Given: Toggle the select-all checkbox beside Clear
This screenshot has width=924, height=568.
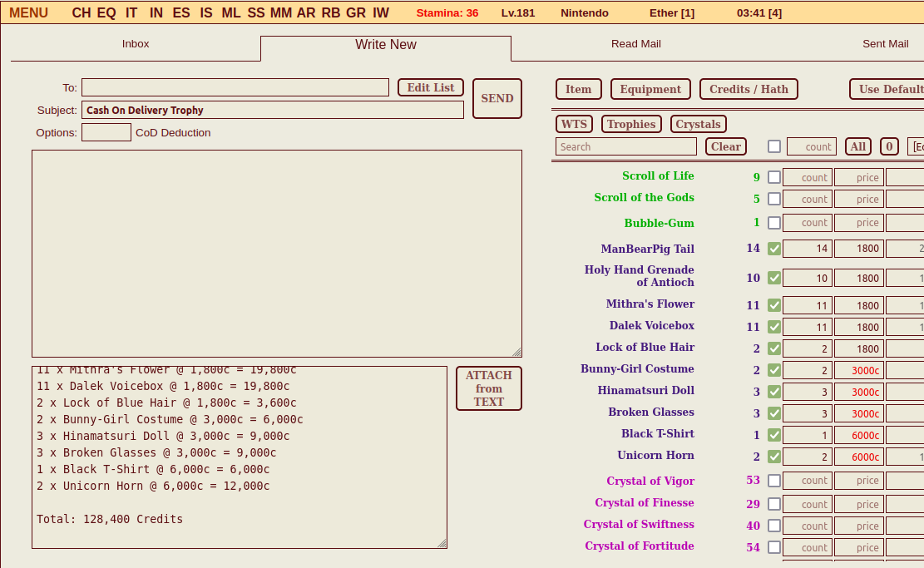Looking at the screenshot, I should coord(774,146).
